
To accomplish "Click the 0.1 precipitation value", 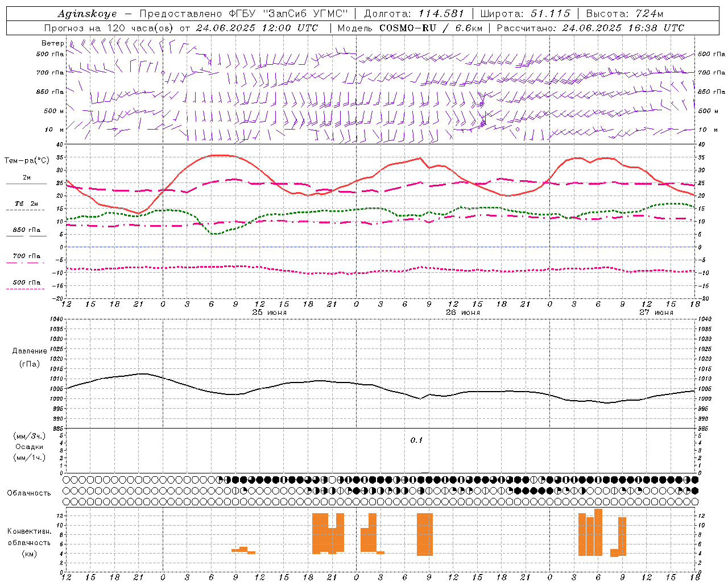I will (417, 440).
